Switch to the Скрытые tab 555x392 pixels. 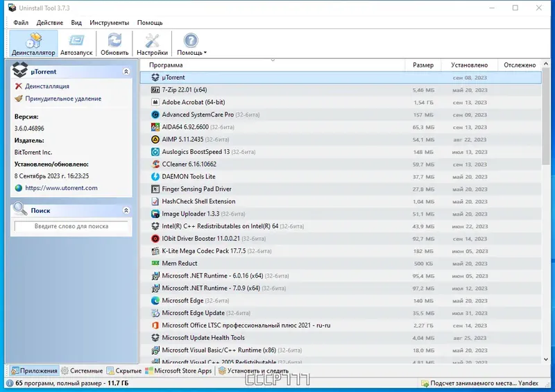tap(124, 370)
